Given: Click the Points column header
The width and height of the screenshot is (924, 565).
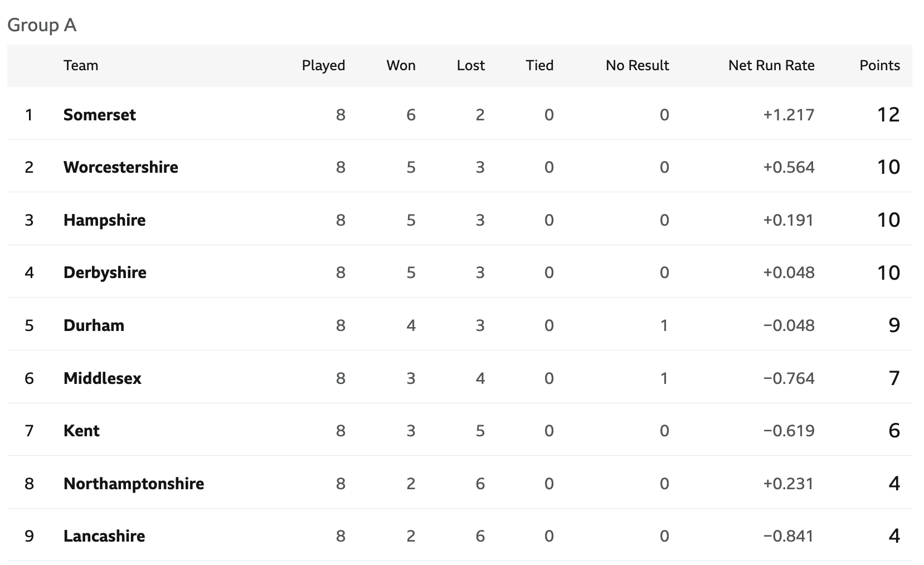Looking at the screenshot, I should pyautogui.click(x=879, y=65).
